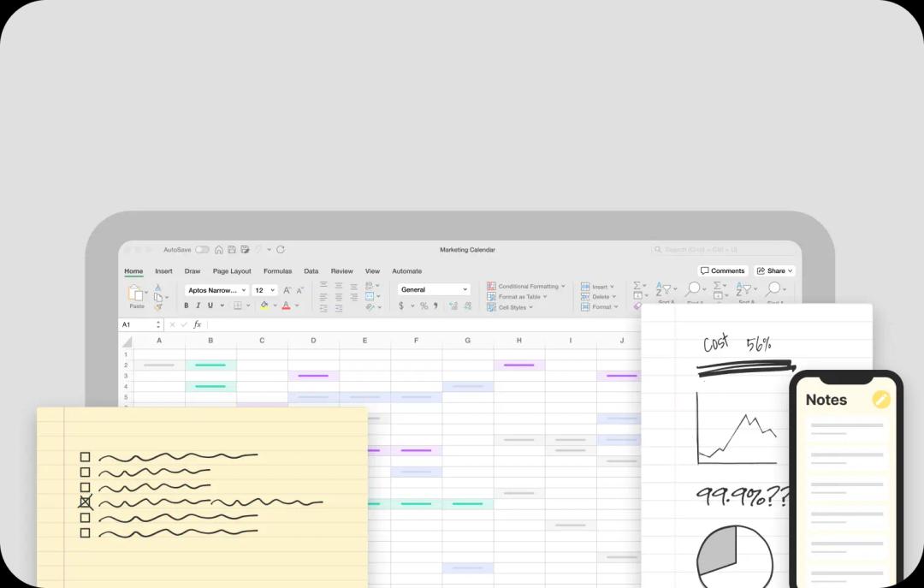Click the Borders icon
924x588 pixels.
238,306
